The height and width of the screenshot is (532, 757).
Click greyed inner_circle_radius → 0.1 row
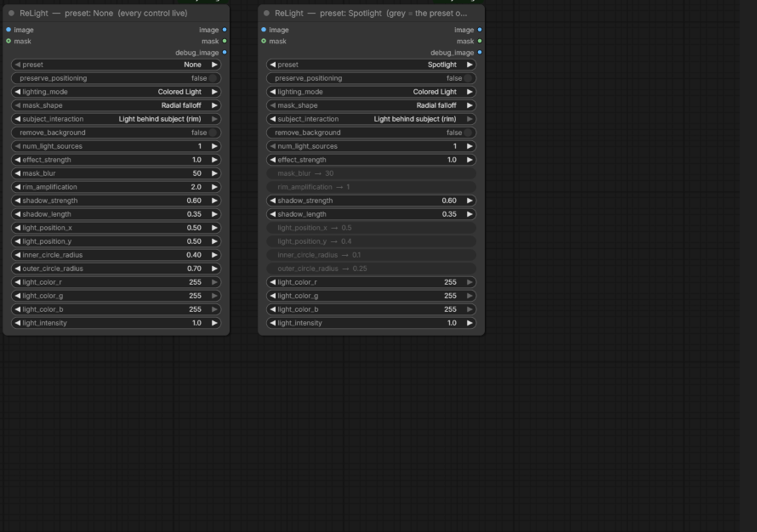(x=371, y=255)
